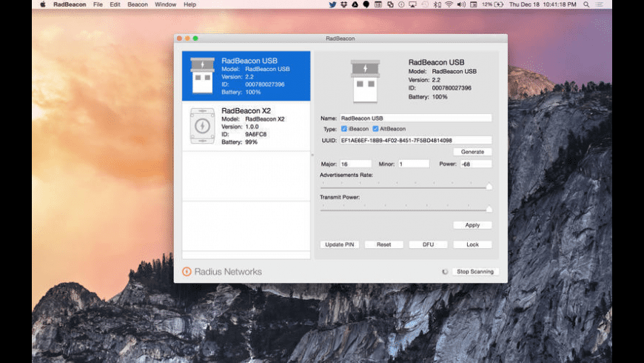Click the Radius Networks logo icon

click(187, 272)
